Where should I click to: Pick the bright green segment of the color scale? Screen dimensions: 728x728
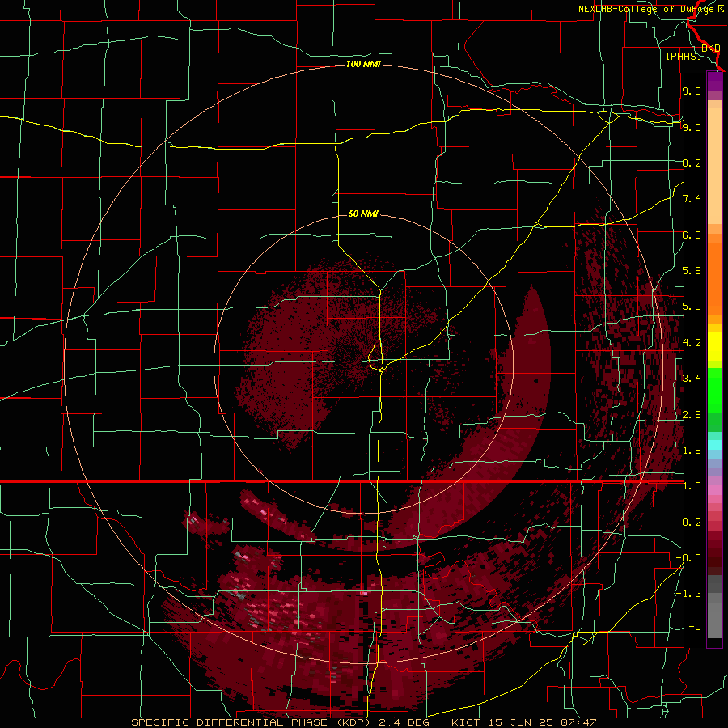(714, 390)
